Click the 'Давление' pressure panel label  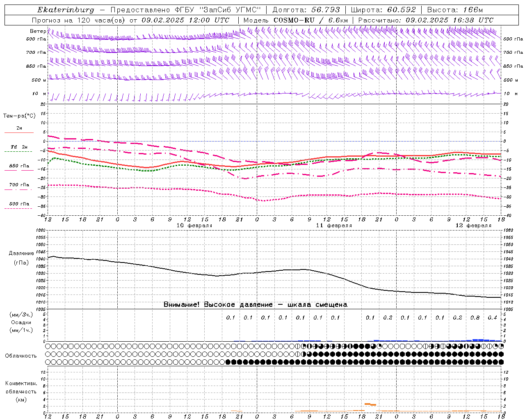pos(21,253)
